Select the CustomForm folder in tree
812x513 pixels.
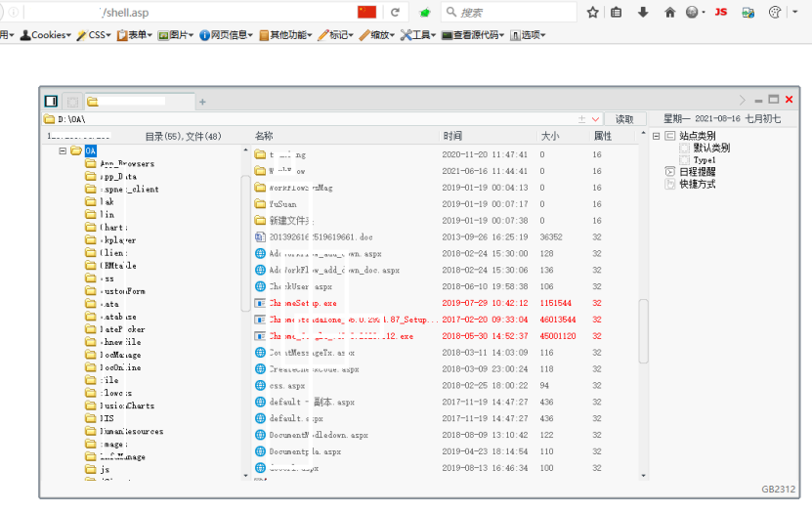coord(122,291)
